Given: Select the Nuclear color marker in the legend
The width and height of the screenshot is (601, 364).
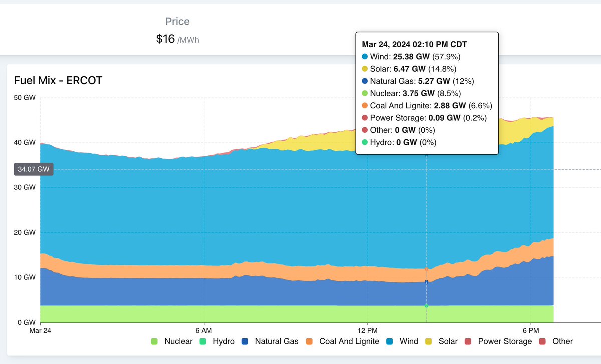Looking at the screenshot, I should click(x=155, y=341).
